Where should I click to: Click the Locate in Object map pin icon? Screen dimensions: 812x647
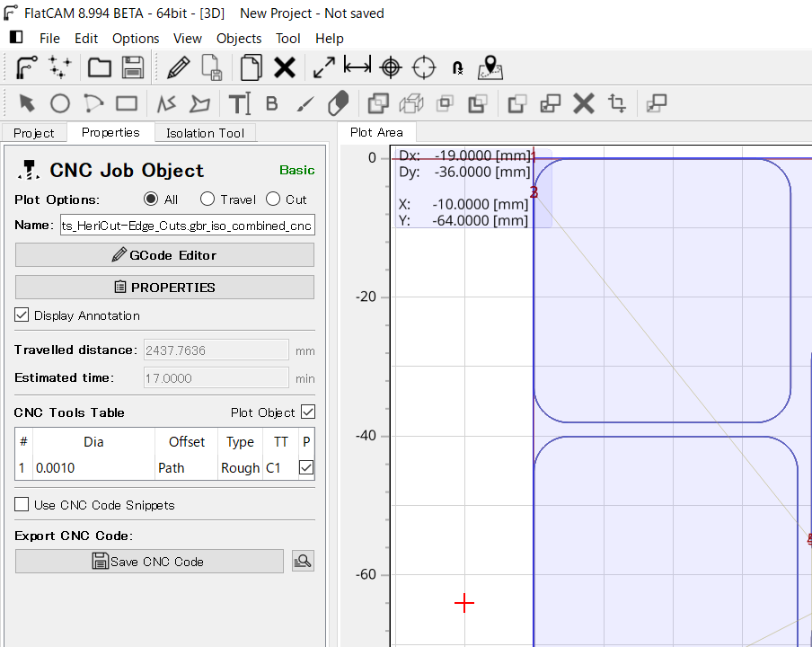click(490, 67)
